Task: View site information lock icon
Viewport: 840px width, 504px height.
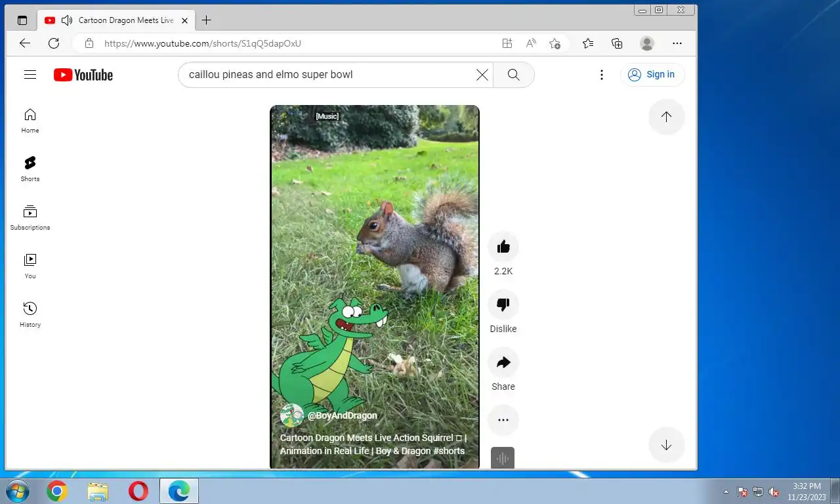Action: [89, 43]
